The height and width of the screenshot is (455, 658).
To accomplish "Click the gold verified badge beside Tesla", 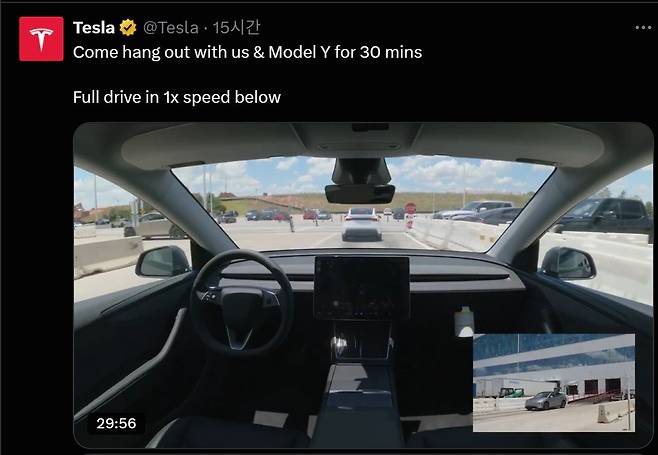I will pos(128,28).
